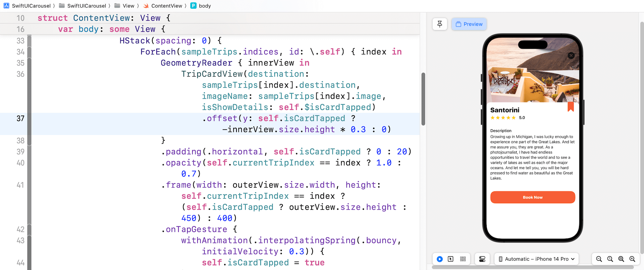Pin the preview with the pin icon
The image size is (644, 270).
[x=440, y=24]
